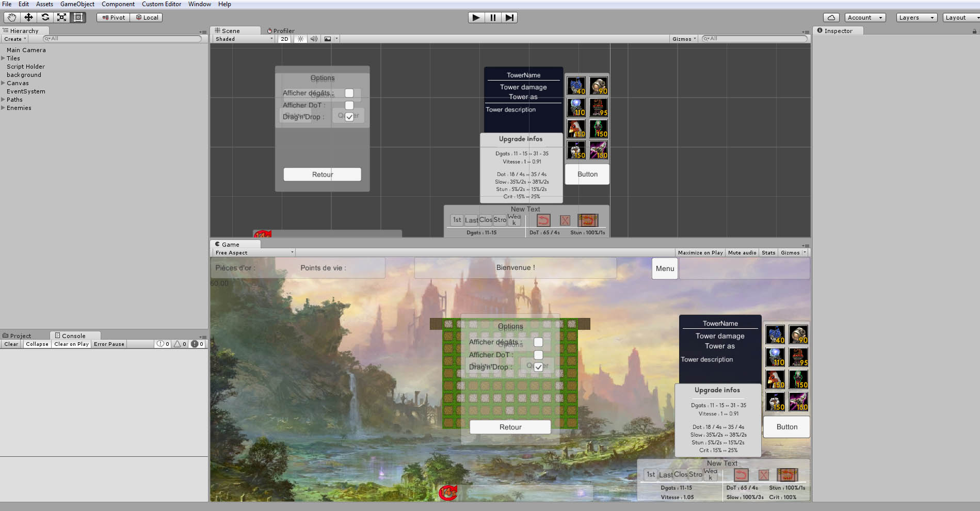Select the 40-cost tower icon in the shop

pos(775,334)
